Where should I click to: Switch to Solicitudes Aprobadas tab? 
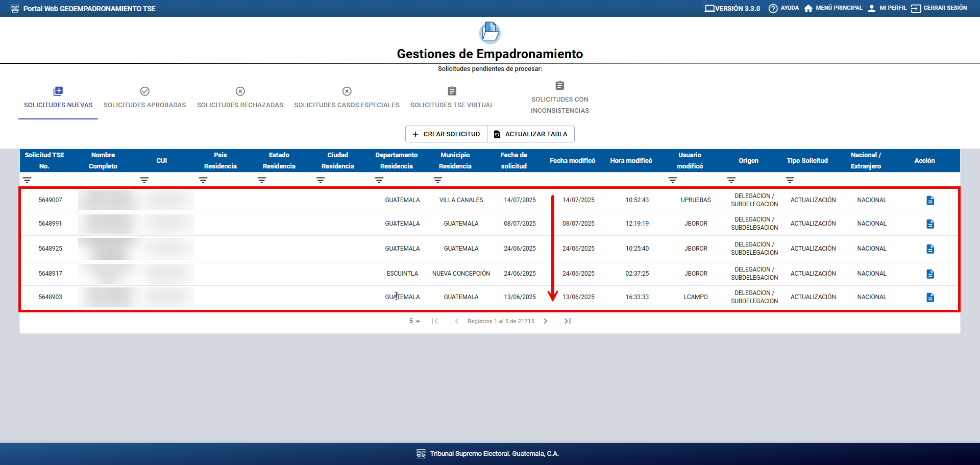pos(144,98)
